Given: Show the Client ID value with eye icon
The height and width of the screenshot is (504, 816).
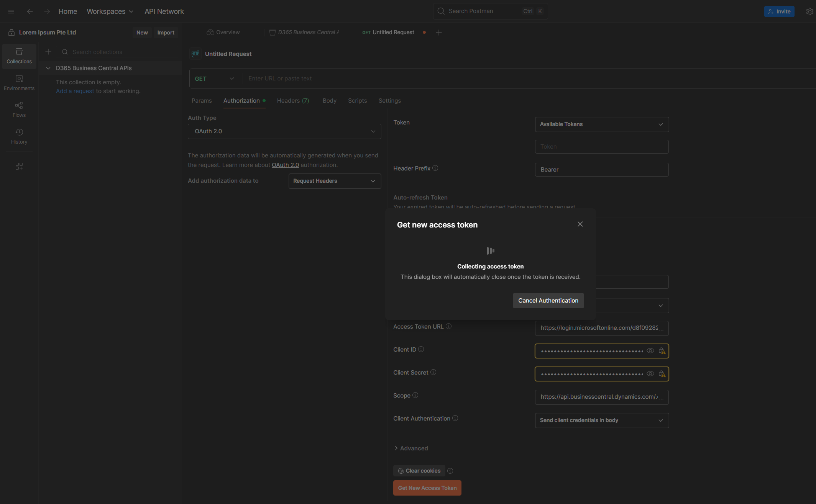Looking at the screenshot, I should click(x=650, y=351).
